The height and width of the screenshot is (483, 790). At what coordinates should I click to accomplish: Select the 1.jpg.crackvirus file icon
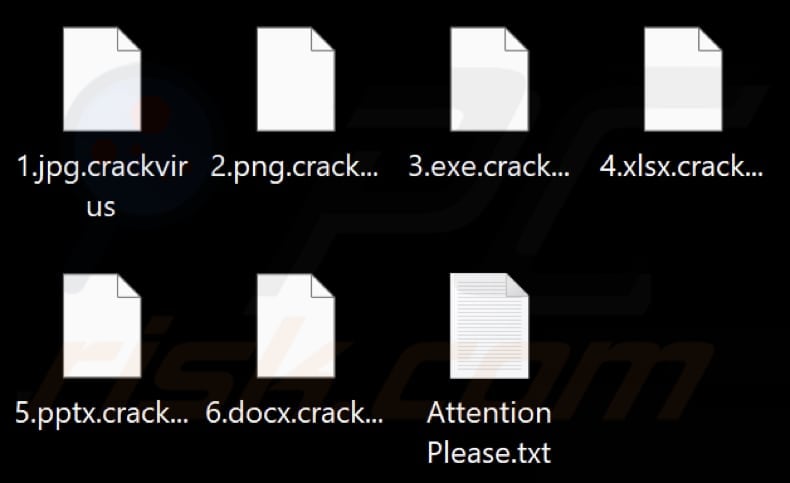coord(102,79)
